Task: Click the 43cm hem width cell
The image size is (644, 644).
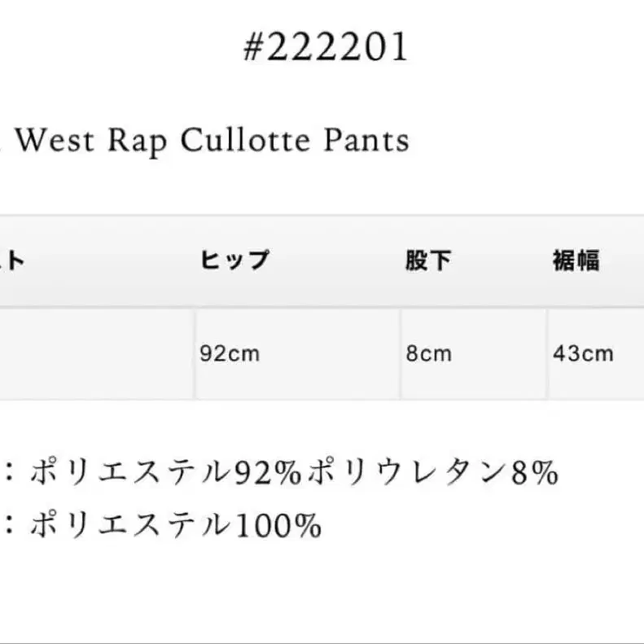Action: coord(583,354)
